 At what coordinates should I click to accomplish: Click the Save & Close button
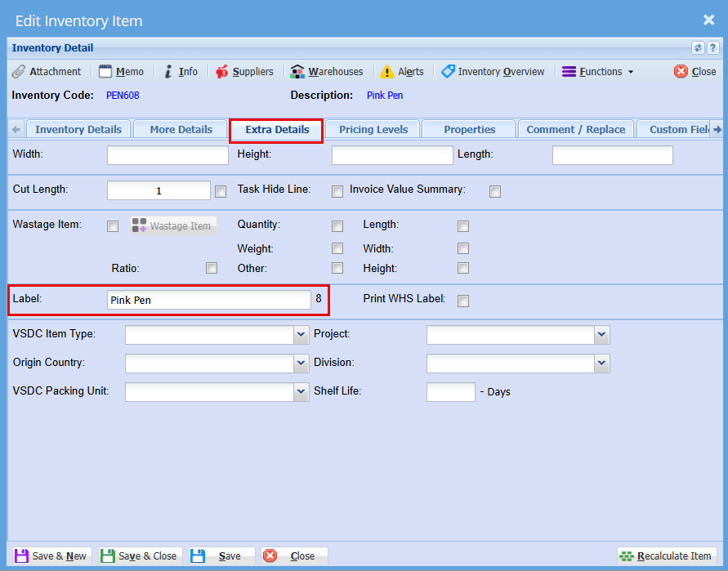[139, 556]
